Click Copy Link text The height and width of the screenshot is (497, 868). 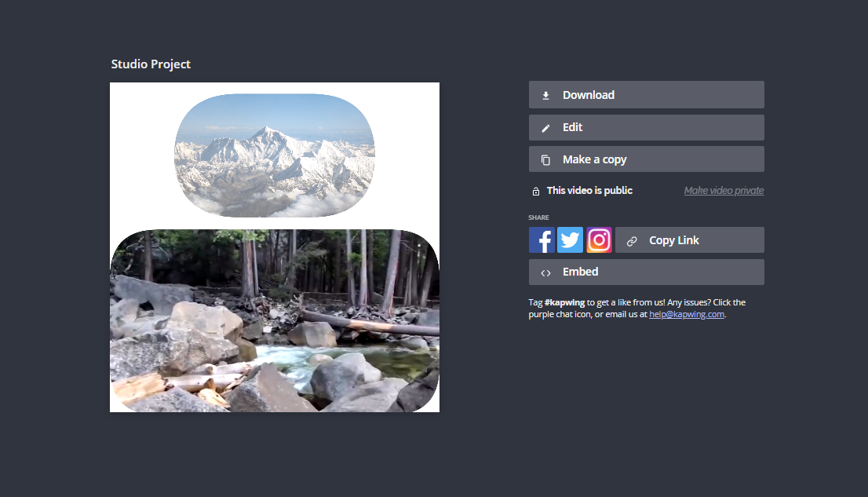tap(673, 240)
